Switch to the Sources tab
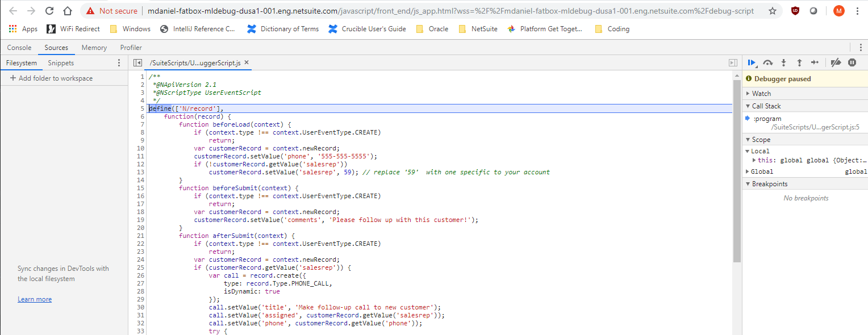The width and height of the screenshot is (868, 335). (56, 48)
